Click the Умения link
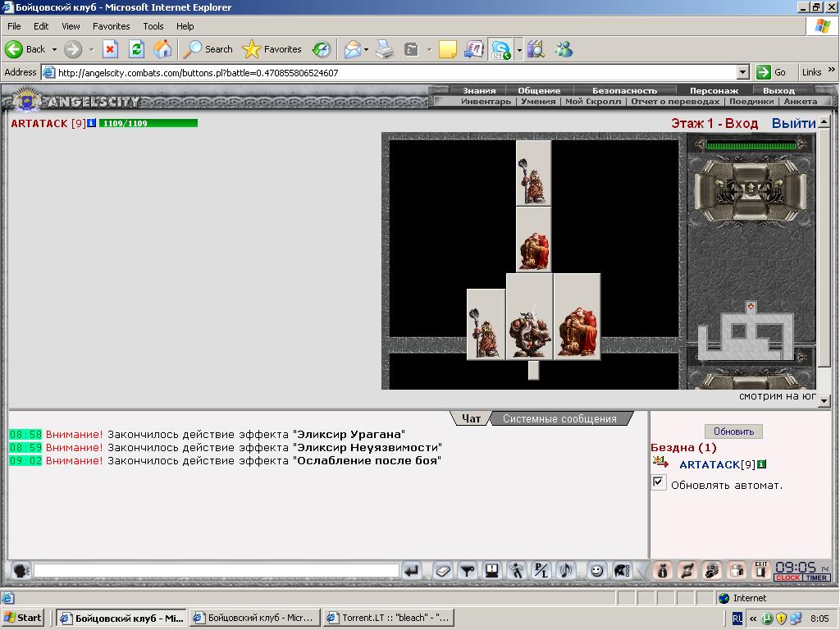This screenshot has width=840, height=630. pyautogui.click(x=538, y=101)
